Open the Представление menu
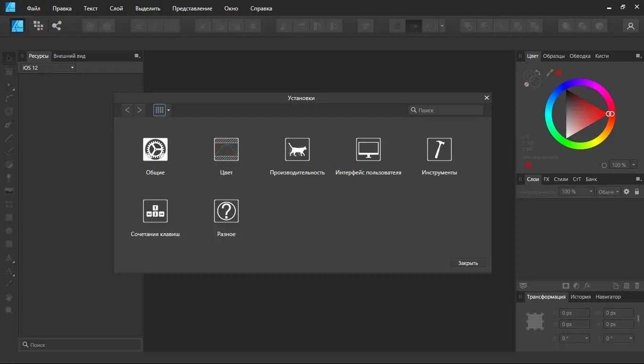This screenshot has height=364, width=644. click(x=192, y=9)
